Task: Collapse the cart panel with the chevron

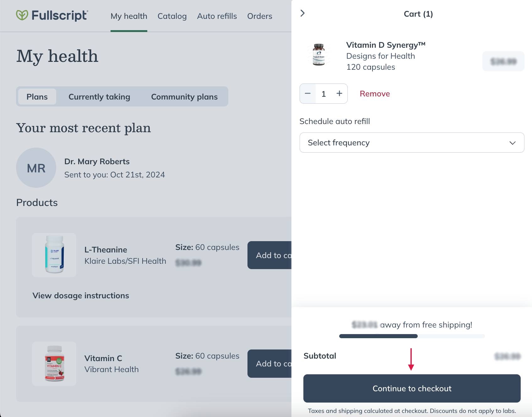Action: point(302,13)
